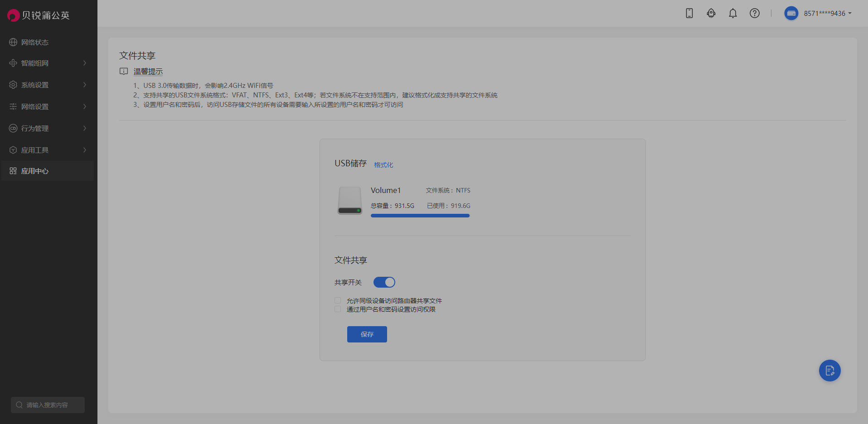868x424 pixels.
Task: Expand the 应用工具 chevron
Action: (x=84, y=150)
